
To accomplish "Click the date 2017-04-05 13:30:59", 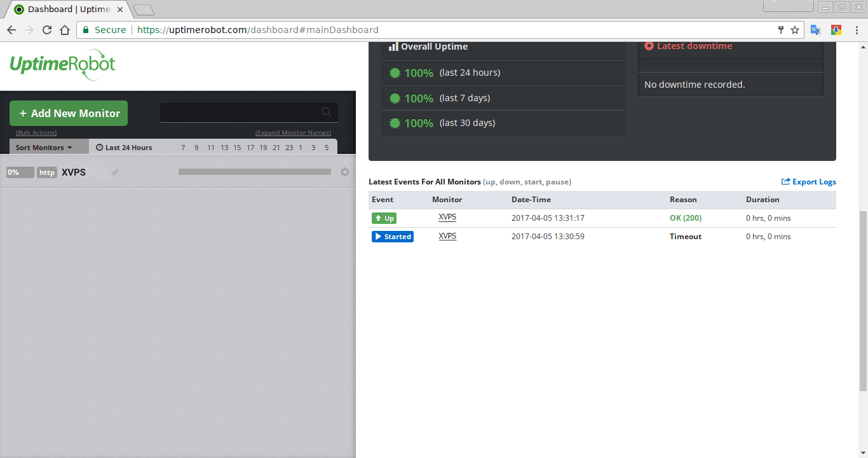I will pyautogui.click(x=548, y=237).
